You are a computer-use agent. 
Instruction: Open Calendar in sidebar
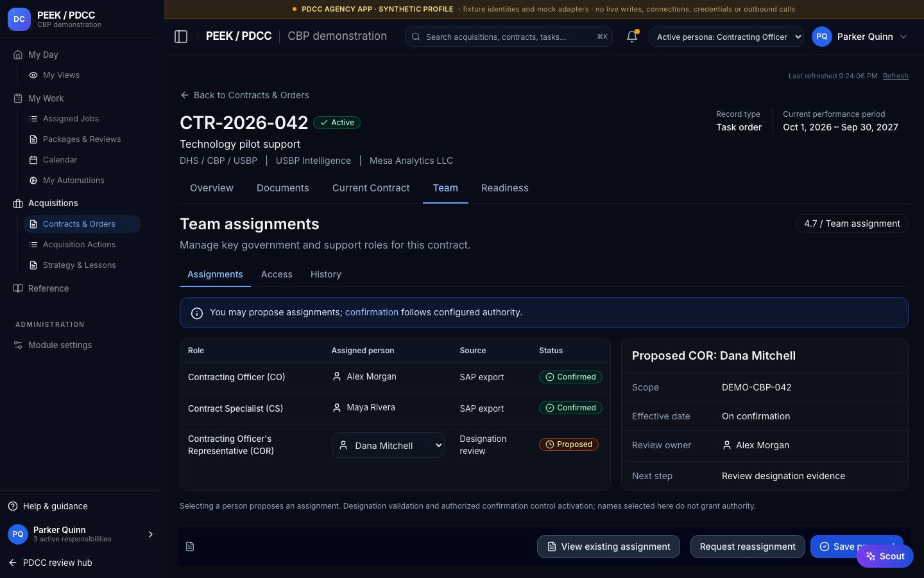tap(60, 160)
